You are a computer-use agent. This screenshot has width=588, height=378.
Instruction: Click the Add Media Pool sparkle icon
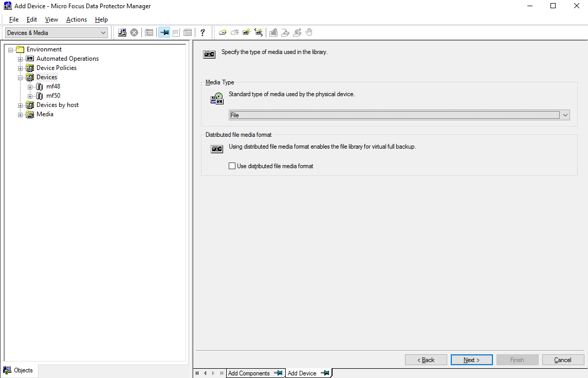point(246,32)
